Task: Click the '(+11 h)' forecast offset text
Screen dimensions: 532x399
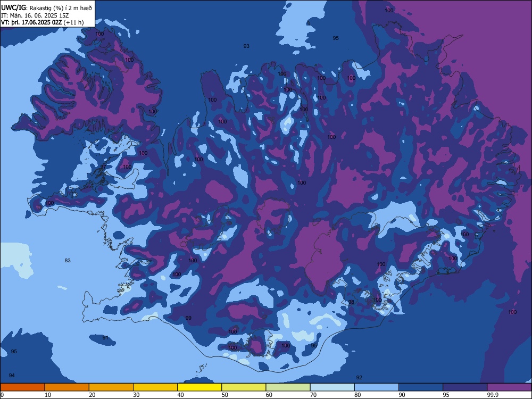Action: [73, 22]
